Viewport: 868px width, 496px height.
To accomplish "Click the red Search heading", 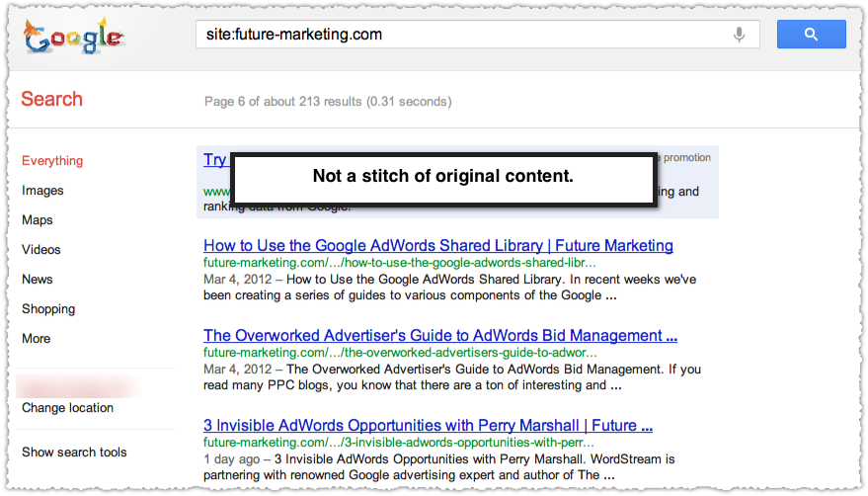I will coord(51,99).
